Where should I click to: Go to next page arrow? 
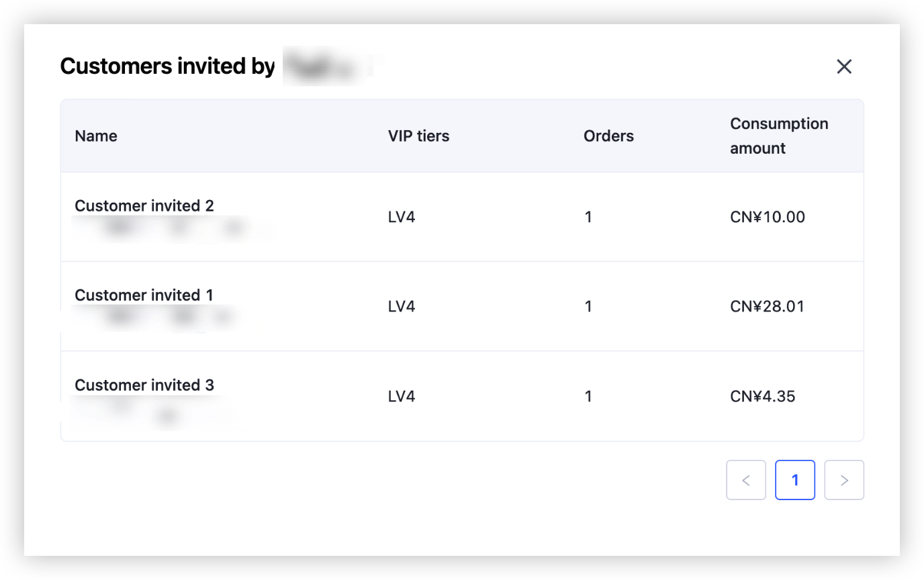[844, 480]
